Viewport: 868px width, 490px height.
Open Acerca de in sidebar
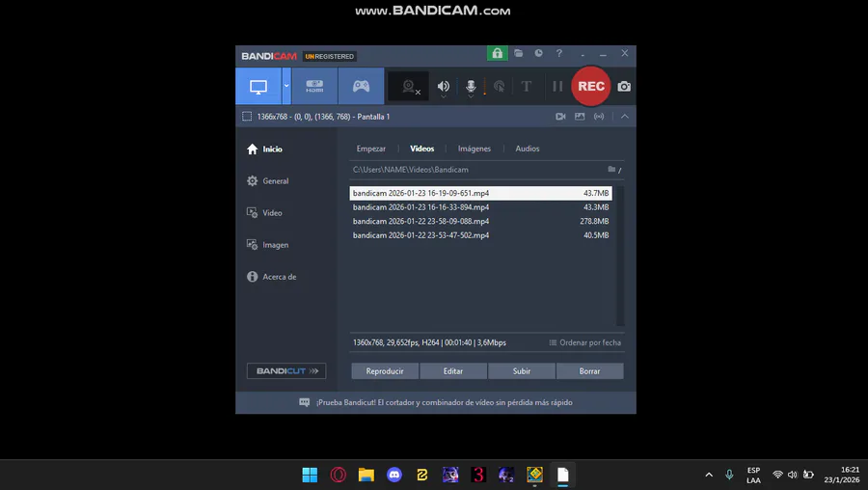pyautogui.click(x=271, y=277)
